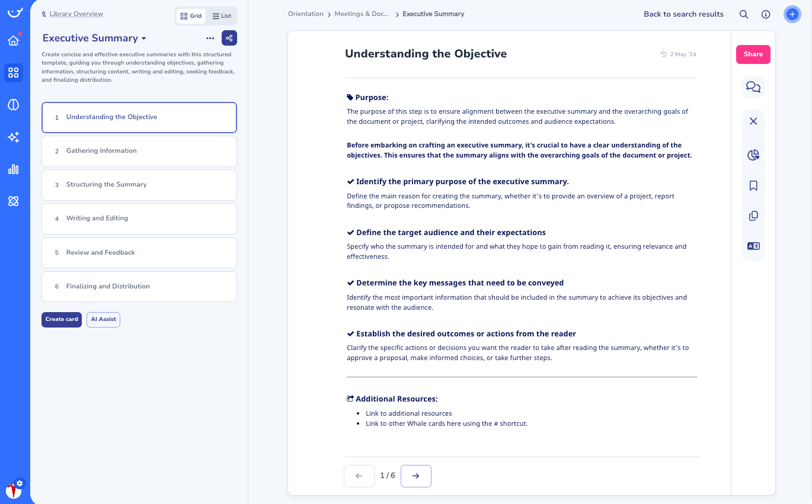Translate the card using the A/Z icon

pos(753,245)
